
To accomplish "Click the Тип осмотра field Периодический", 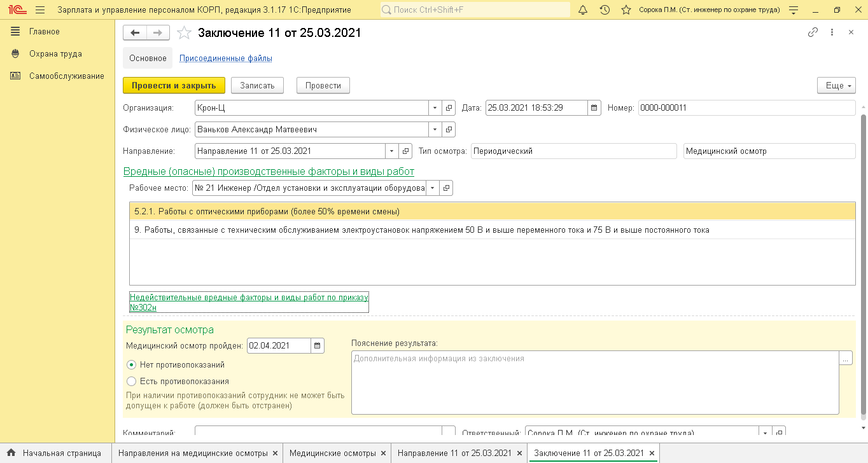I will (574, 151).
